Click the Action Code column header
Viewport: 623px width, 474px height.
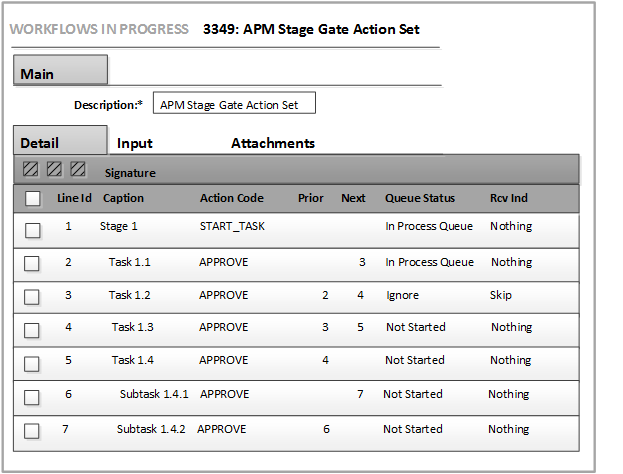[231, 198]
